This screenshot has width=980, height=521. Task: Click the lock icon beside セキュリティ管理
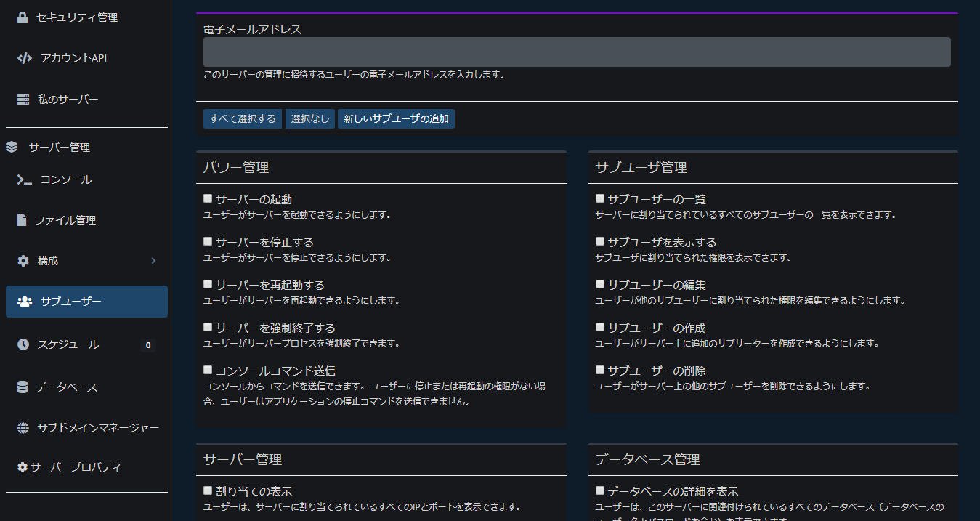click(x=23, y=17)
